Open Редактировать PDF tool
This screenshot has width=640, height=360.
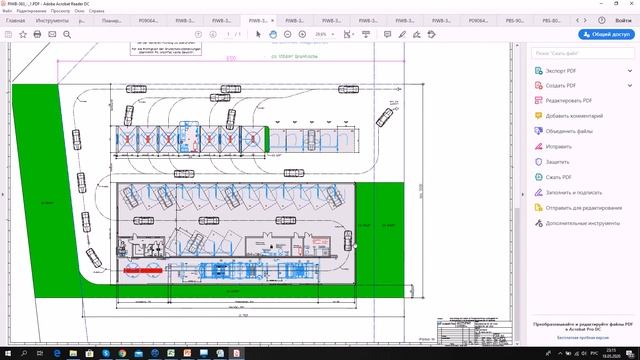click(563, 100)
